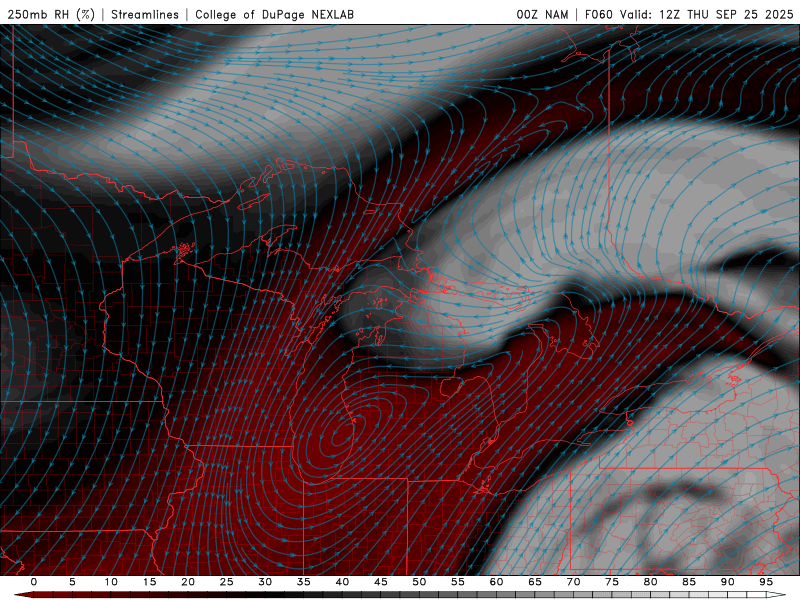Click the '15' colorbar label
The width and height of the screenshot is (800, 600).
149,582
